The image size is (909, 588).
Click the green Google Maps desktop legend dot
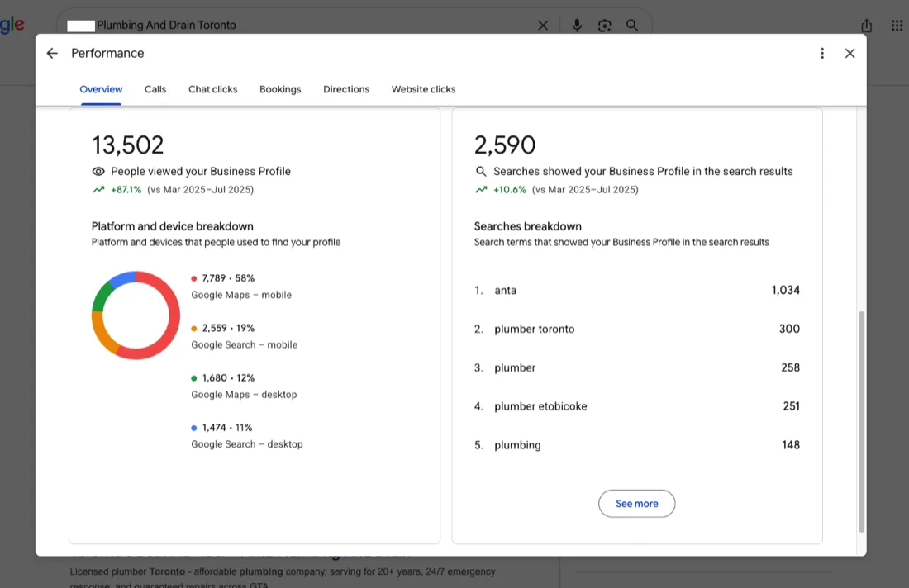pos(194,378)
